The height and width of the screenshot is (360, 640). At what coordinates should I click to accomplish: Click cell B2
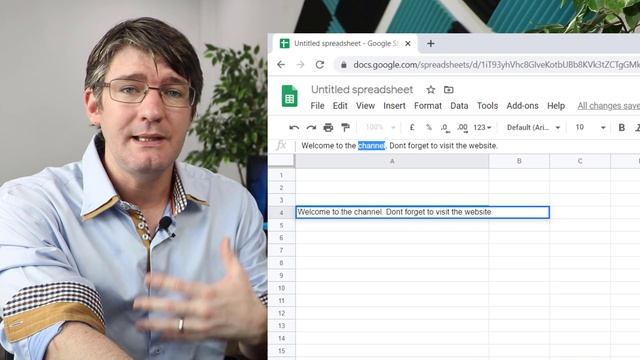(x=519, y=188)
